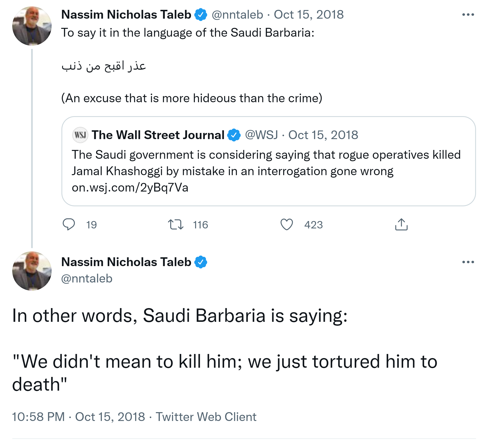
Task: Click the verified badge beside The Wall Street Journal
Action: pyautogui.click(x=234, y=135)
